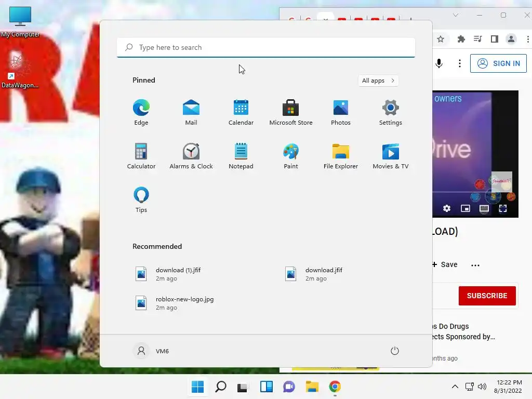Launch the Calendar app

pyautogui.click(x=241, y=112)
